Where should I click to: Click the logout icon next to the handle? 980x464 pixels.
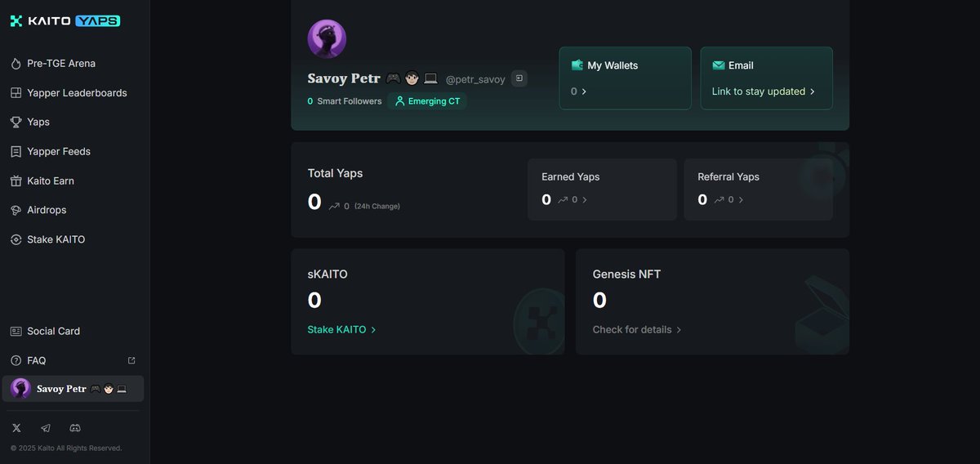pyautogui.click(x=519, y=78)
